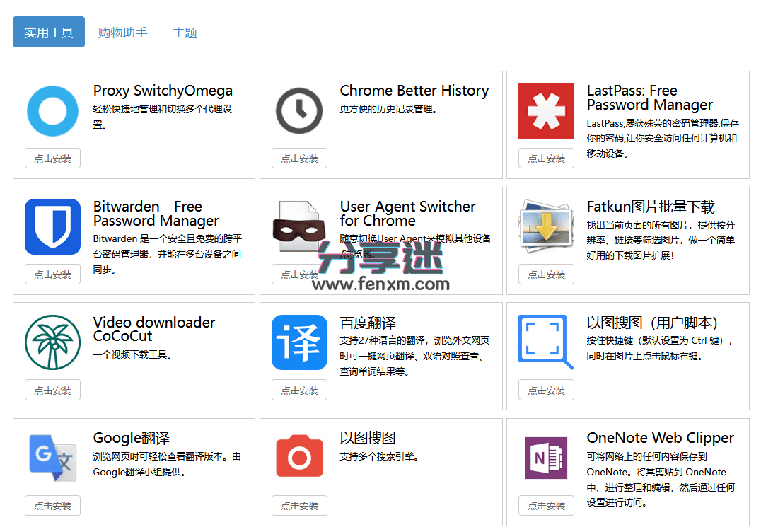
Task: Select the 实用工具 tab
Action: tap(48, 32)
